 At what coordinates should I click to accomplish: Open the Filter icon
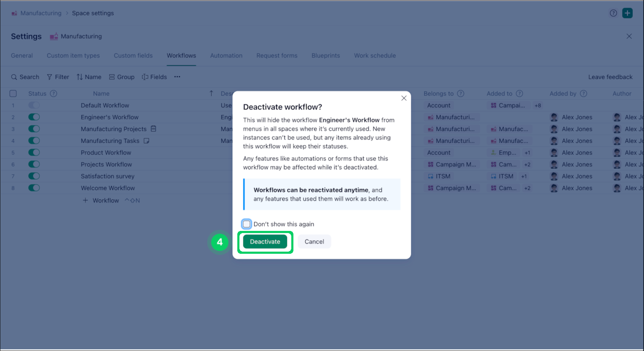coord(49,76)
